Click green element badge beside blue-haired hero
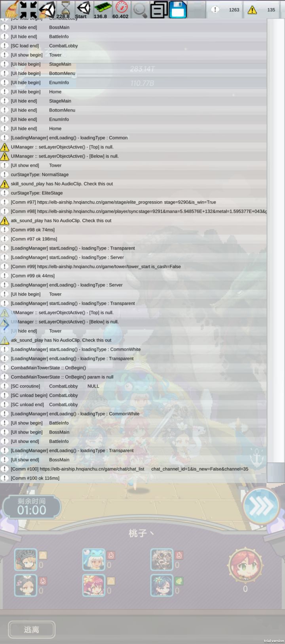 [x=179, y=581]
